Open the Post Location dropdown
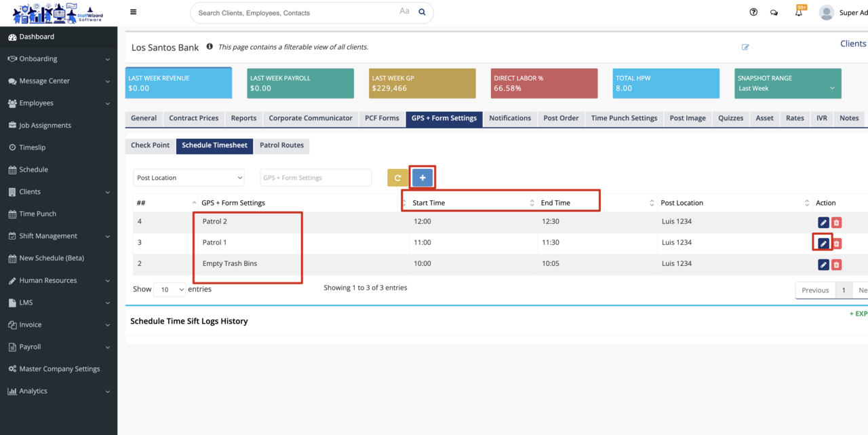Screen dimensions: 868x435 coord(189,178)
